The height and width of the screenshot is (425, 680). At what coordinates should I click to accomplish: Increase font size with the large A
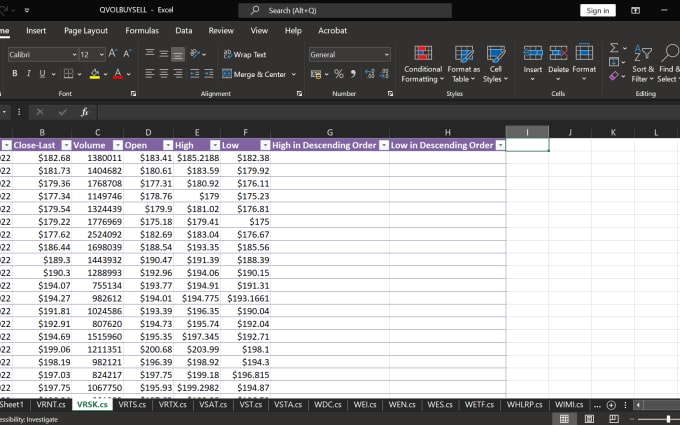tap(113, 54)
